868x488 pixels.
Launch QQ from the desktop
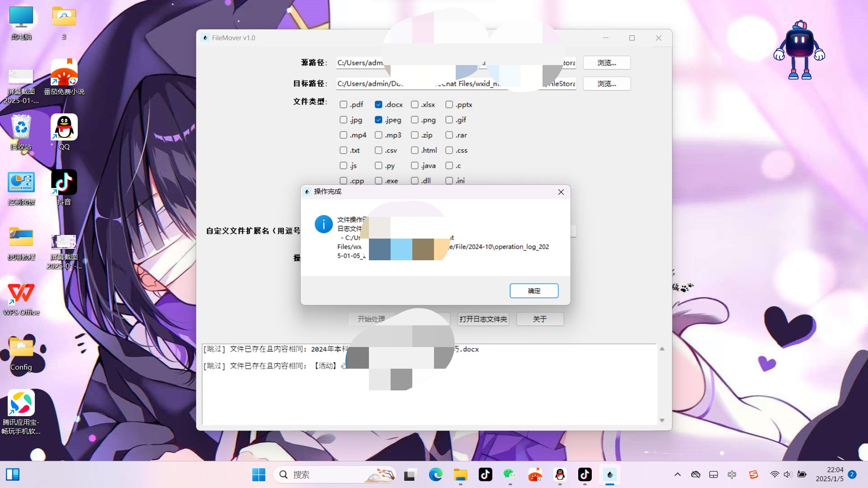pos(64,132)
